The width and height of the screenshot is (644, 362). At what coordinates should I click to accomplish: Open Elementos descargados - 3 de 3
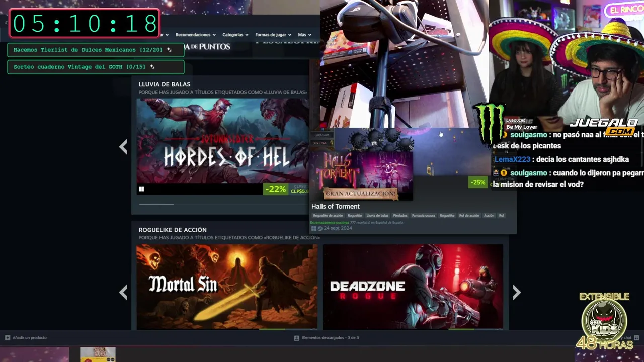point(331,338)
